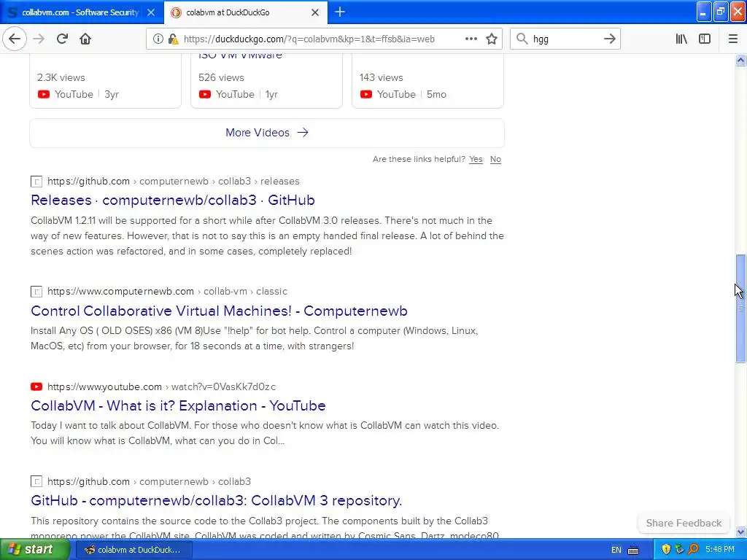Open GitHub CollabVM 3 repository result
747x560 pixels.
(216, 500)
